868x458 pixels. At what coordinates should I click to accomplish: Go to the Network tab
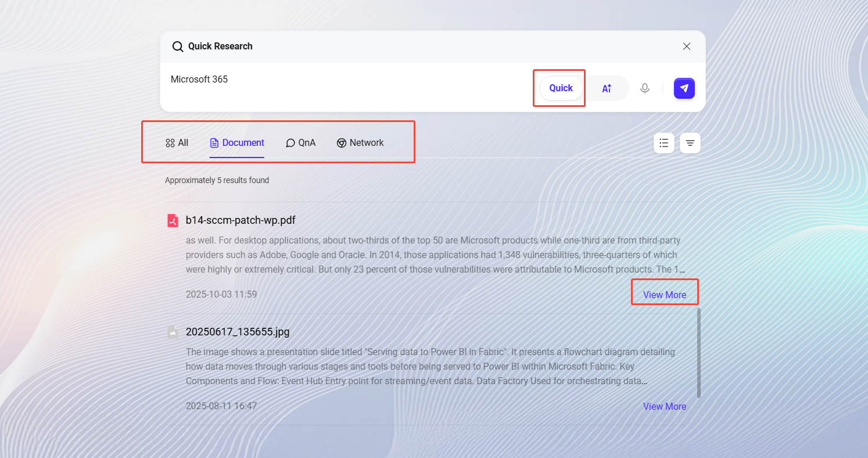[x=360, y=143]
